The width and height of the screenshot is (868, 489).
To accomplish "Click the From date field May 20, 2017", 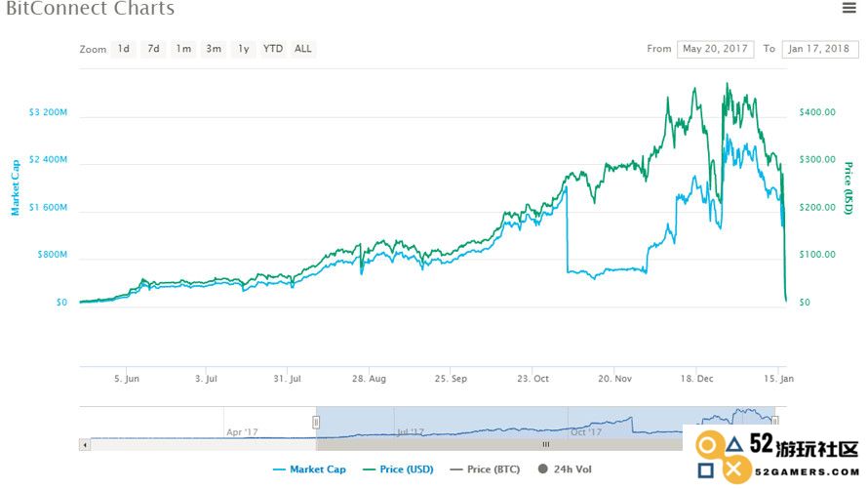I will (x=715, y=49).
